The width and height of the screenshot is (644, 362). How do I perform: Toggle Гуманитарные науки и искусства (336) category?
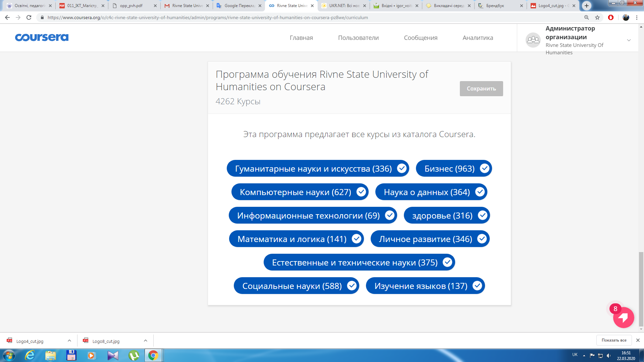pos(318,168)
